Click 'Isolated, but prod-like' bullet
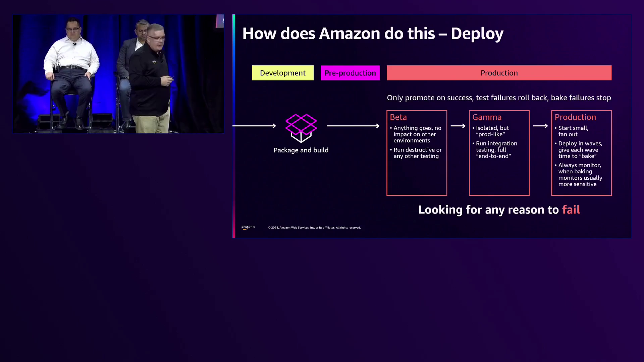 point(490,131)
